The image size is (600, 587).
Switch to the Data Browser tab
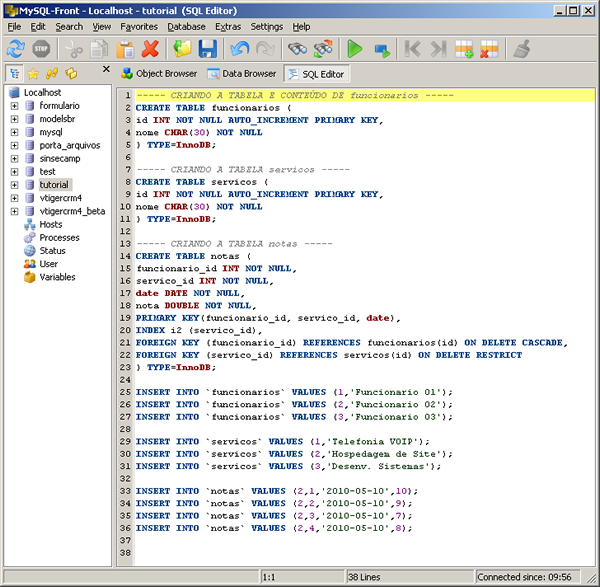pos(242,73)
